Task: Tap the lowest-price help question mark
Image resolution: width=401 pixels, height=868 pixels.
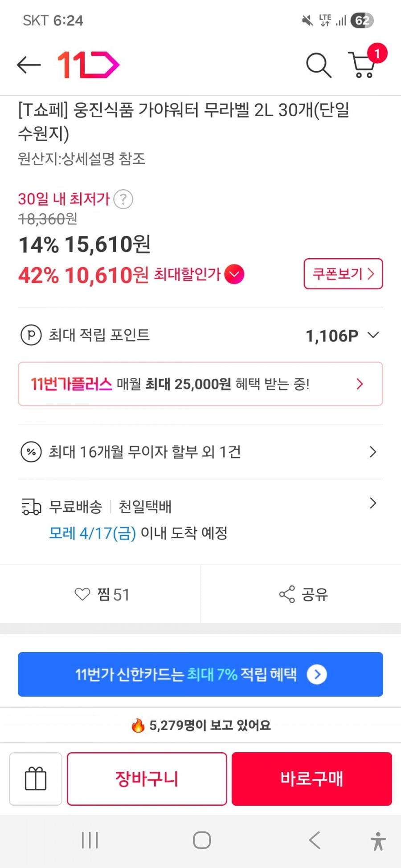Action: point(123,199)
